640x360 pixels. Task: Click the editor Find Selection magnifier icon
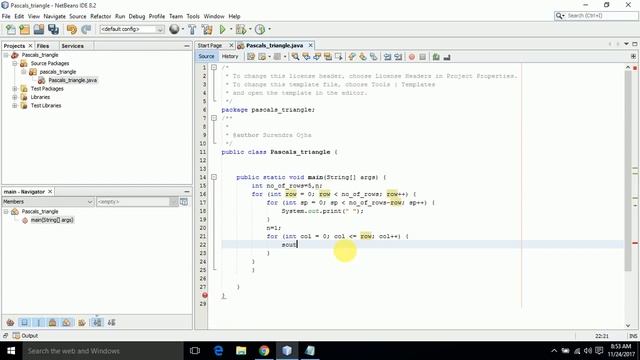click(295, 57)
